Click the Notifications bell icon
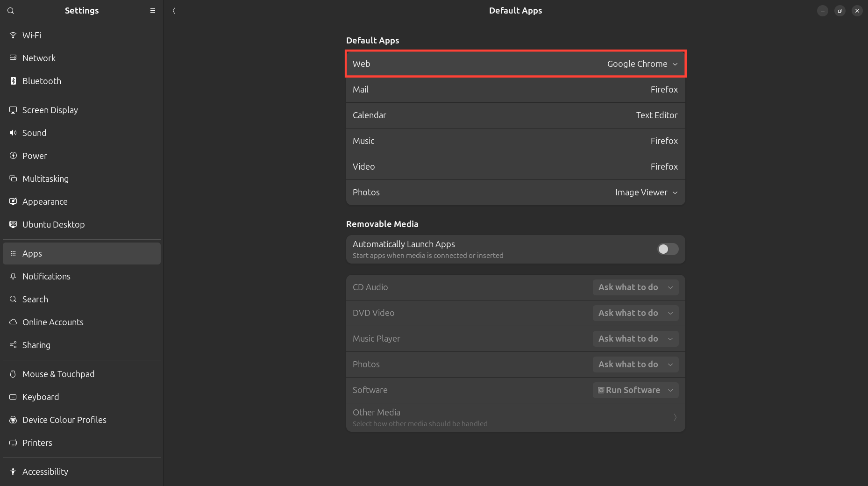 tap(13, 277)
